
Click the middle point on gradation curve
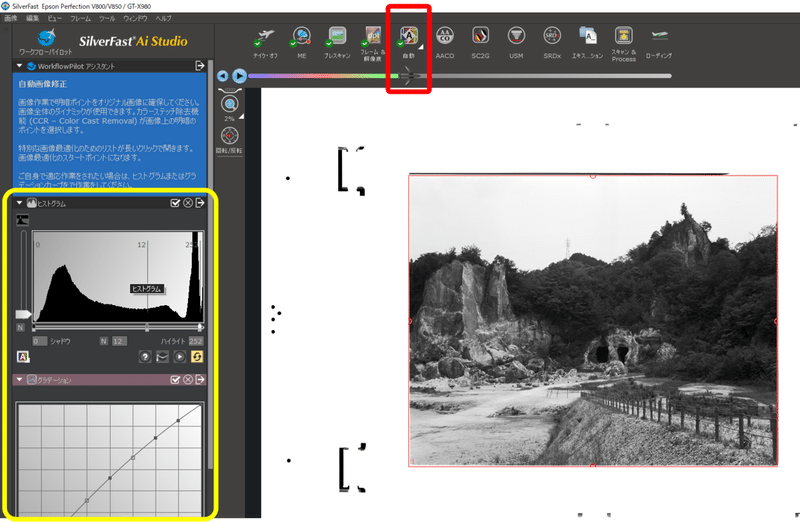pos(133,458)
